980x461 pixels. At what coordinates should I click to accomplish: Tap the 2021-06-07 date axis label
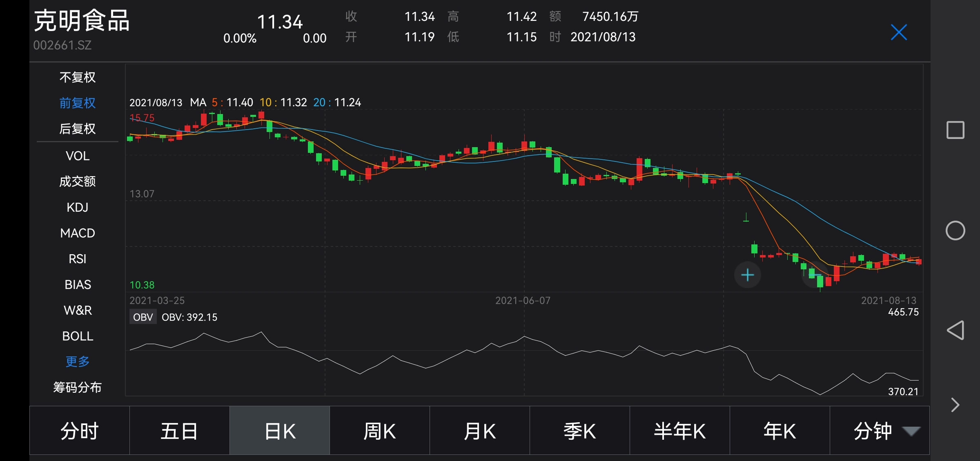tap(523, 300)
